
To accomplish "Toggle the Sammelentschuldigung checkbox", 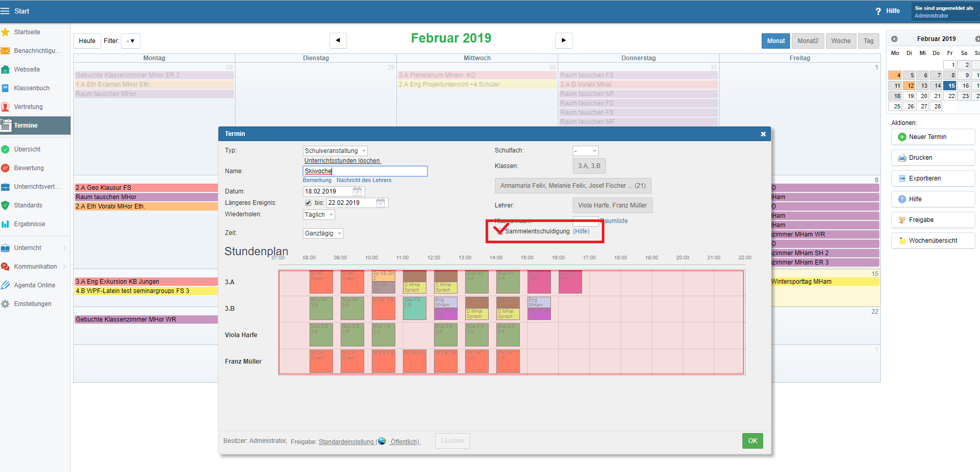I will [500, 231].
